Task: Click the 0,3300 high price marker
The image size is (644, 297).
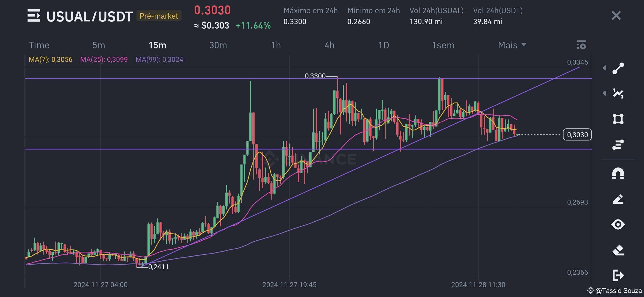Action: click(x=315, y=76)
